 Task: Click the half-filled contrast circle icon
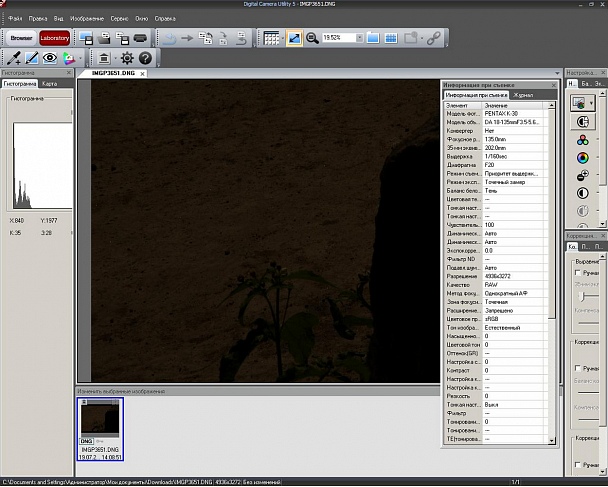pos(582,193)
